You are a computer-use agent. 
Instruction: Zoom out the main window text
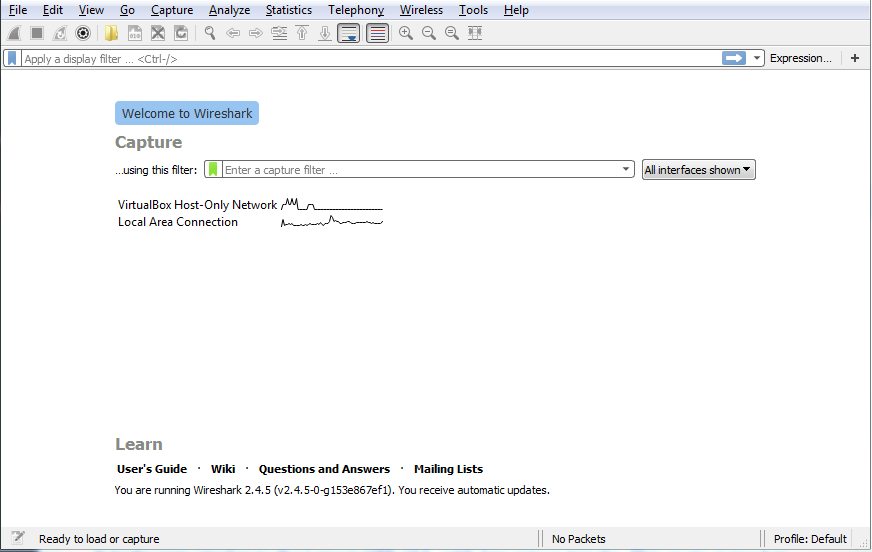(429, 33)
